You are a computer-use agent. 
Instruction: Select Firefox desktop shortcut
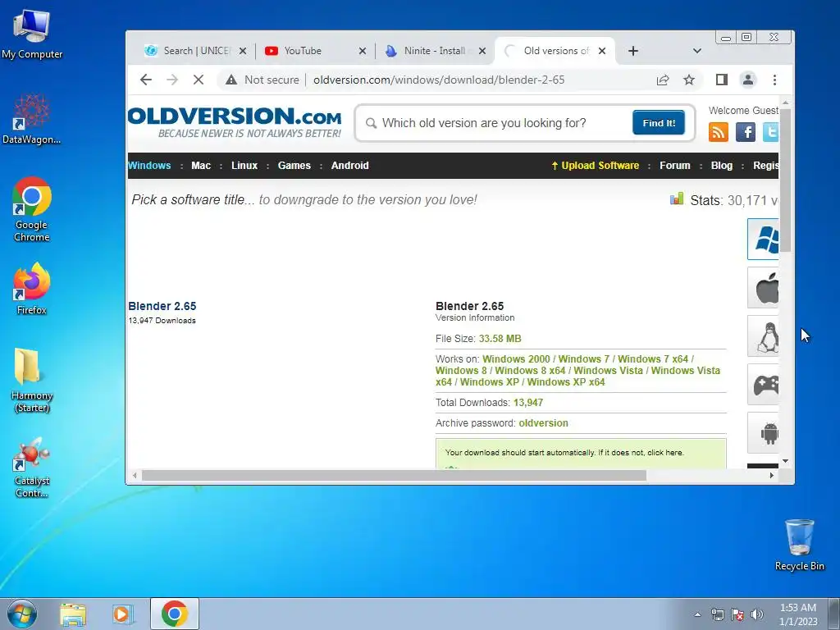[32, 289]
